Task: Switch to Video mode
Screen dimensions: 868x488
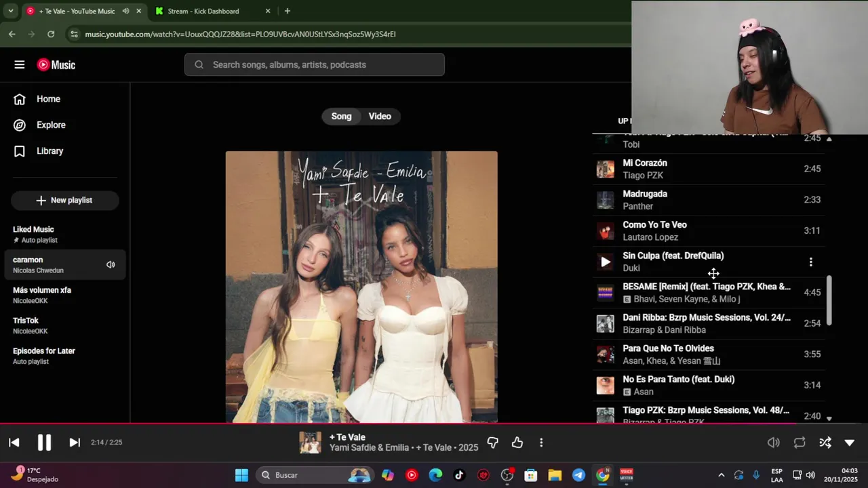Action: tap(380, 117)
